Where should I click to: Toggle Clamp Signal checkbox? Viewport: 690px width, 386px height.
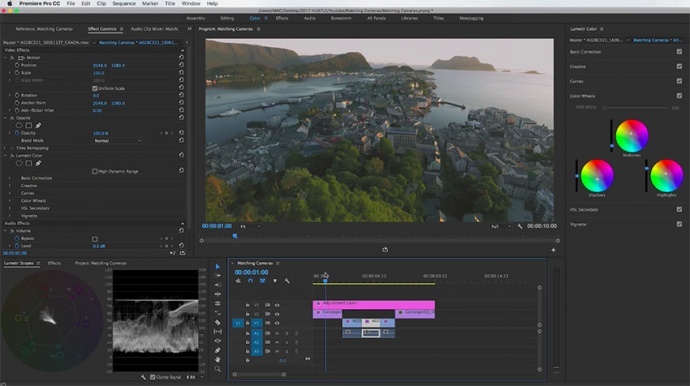point(152,377)
